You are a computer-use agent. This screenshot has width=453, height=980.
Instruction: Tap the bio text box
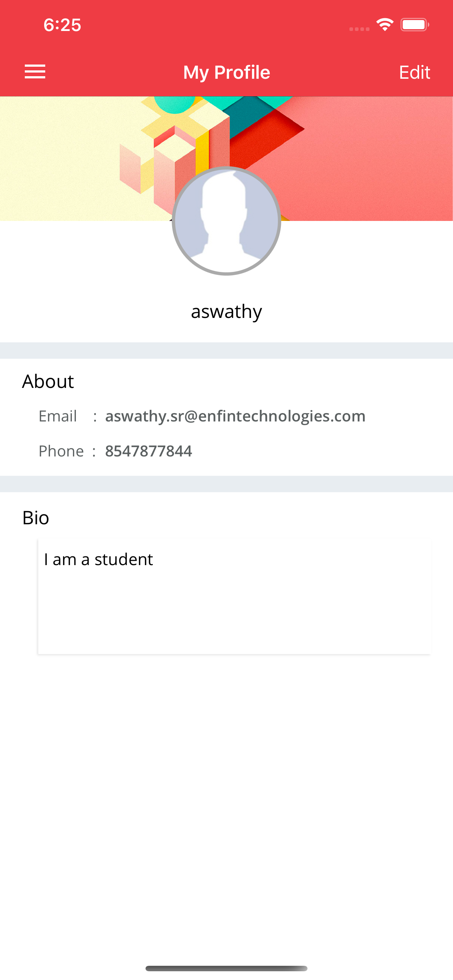[x=235, y=596]
